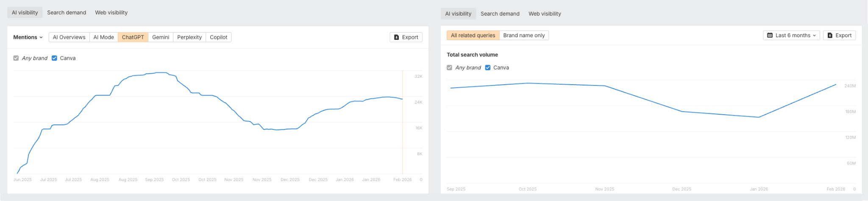Open the Mentions metric dropdown

pyautogui.click(x=28, y=37)
